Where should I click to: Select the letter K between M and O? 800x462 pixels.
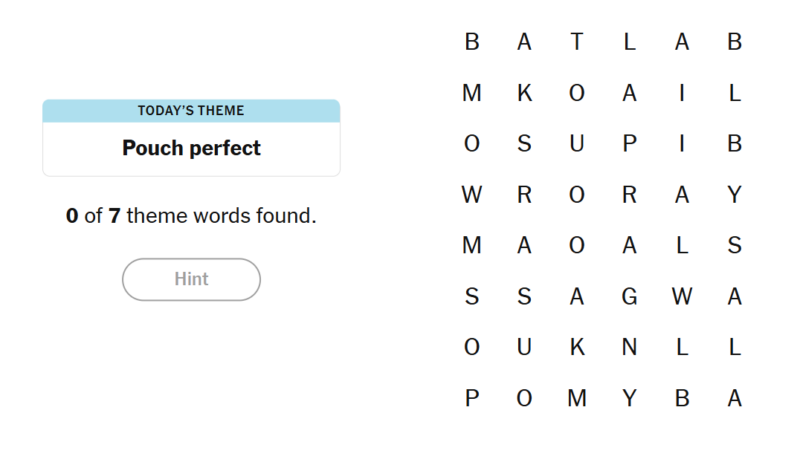(x=524, y=93)
